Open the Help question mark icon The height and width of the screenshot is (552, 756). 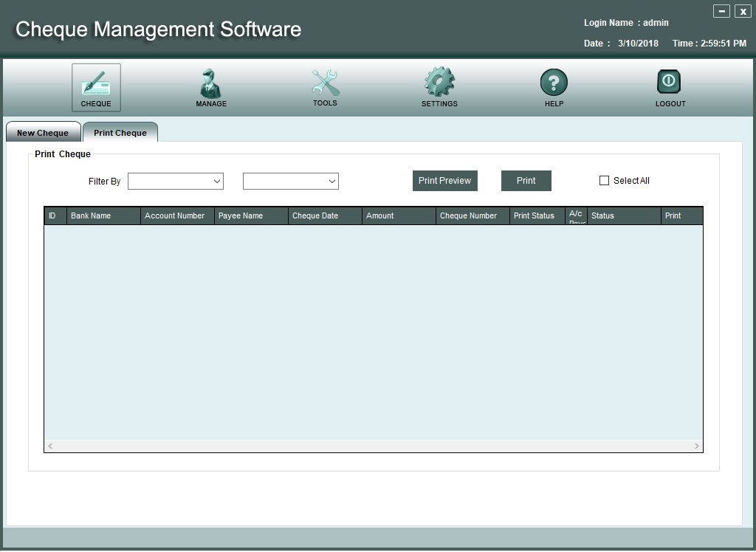tap(554, 83)
